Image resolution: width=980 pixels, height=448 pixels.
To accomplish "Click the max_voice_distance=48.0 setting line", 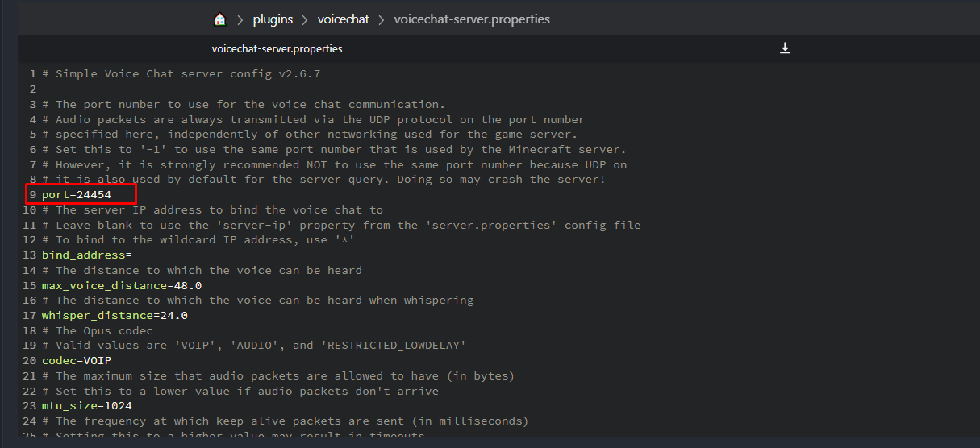I will click(x=122, y=285).
